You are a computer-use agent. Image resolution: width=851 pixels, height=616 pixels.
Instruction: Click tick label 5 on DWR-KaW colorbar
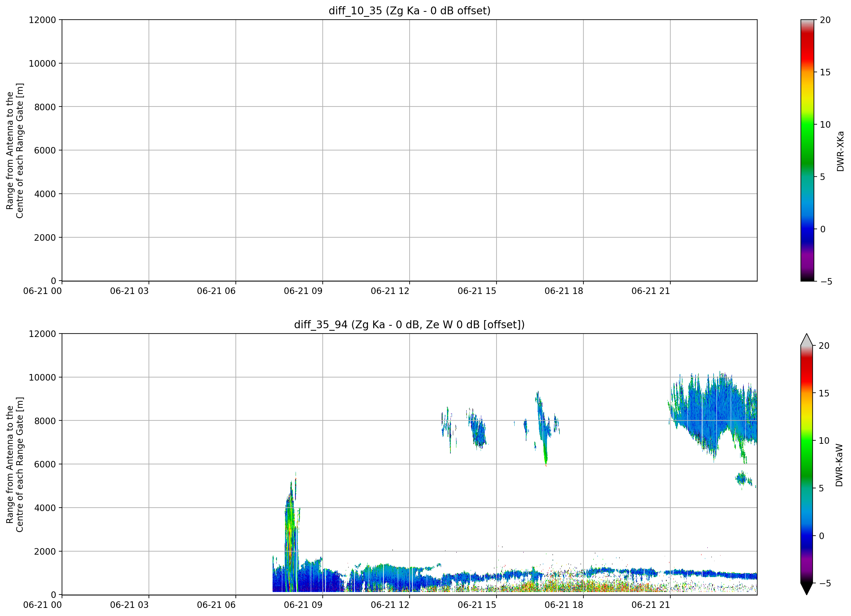[821, 488]
